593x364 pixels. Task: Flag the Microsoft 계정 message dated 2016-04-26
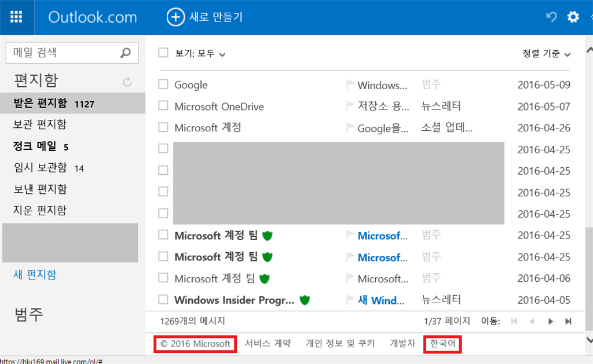tap(350, 127)
